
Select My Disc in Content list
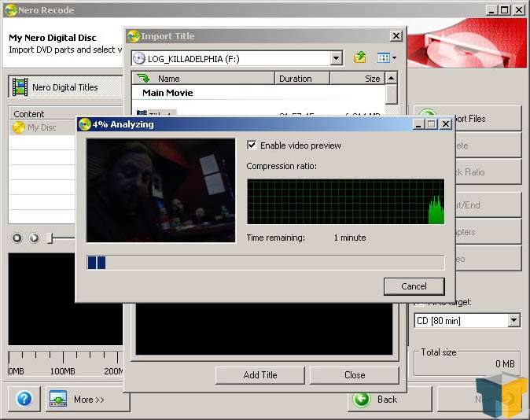(42, 127)
